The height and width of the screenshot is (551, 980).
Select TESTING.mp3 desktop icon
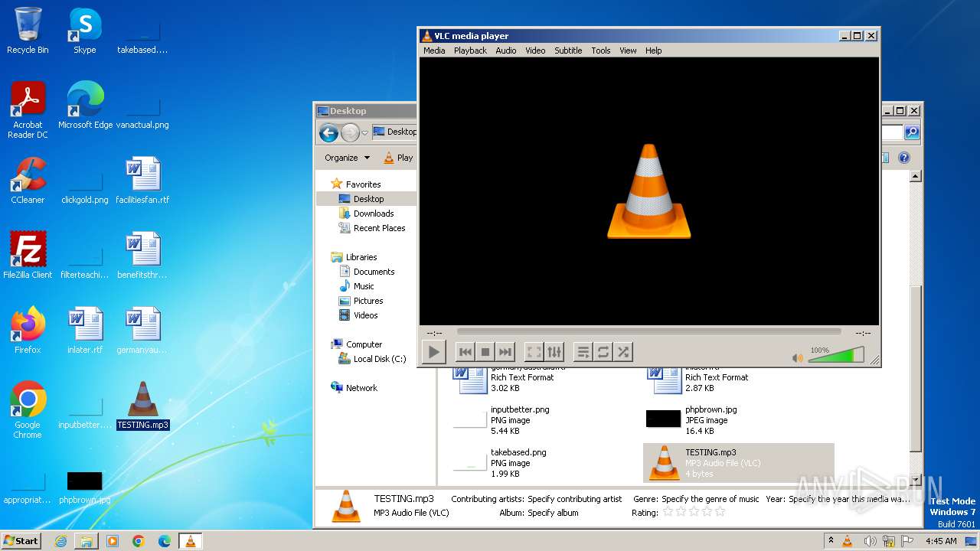tap(142, 406)
